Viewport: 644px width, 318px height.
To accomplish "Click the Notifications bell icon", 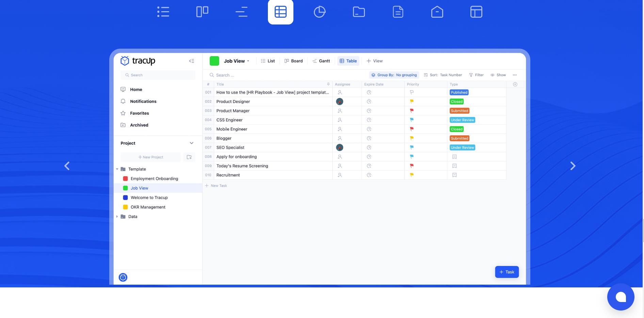I will [123, 101].
